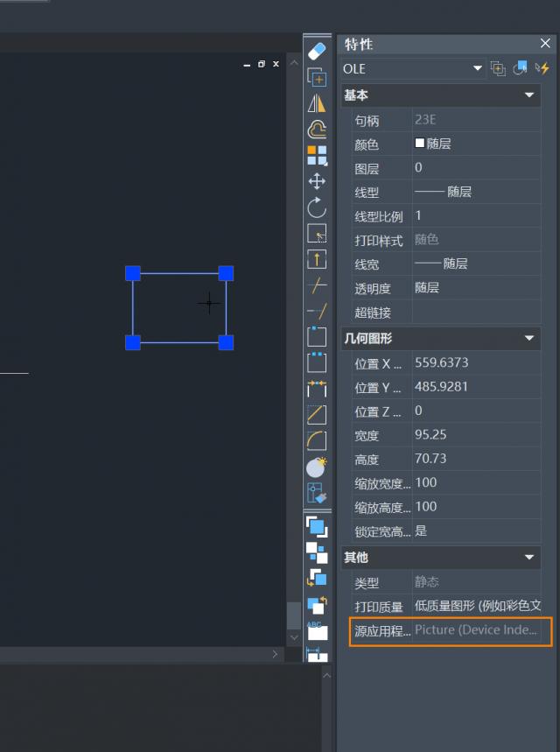This screenshot has height=752, width=560.
Task: Toggle the add-to-selection mode icon in 特性 panel
Action: 498,68
